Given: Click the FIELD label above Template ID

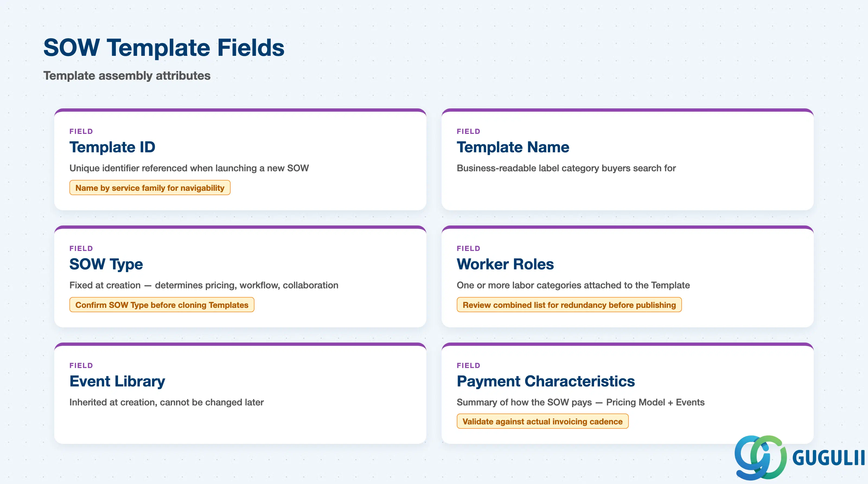Looking at the screenshot, I should coord(81,131).
